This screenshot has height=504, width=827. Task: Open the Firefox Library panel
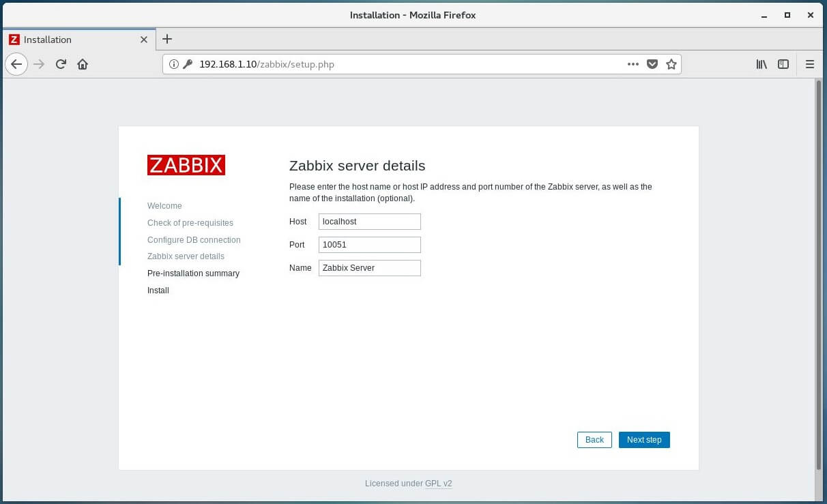tap(761, 64)
